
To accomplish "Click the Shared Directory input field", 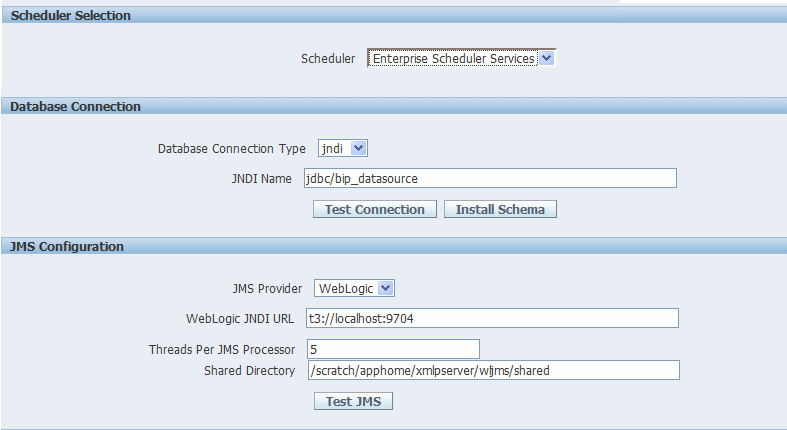I will pyautogui.click(x=493, y=370).
